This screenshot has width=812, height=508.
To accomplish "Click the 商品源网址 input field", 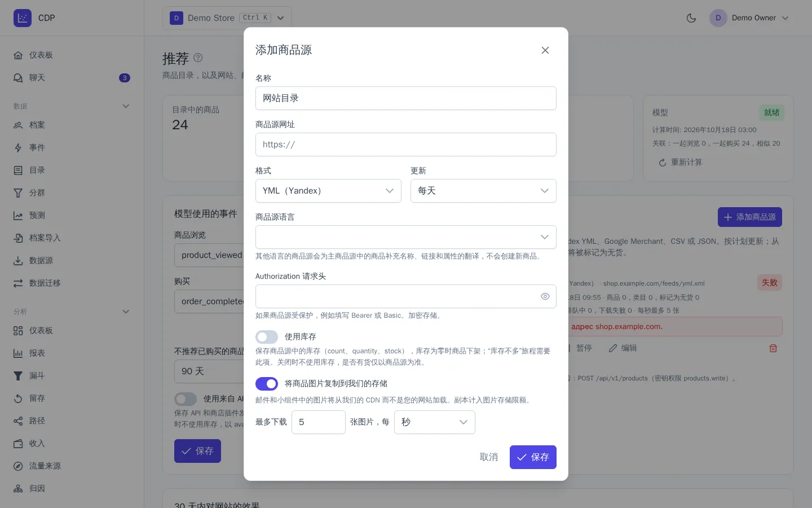I will [406, 144].
